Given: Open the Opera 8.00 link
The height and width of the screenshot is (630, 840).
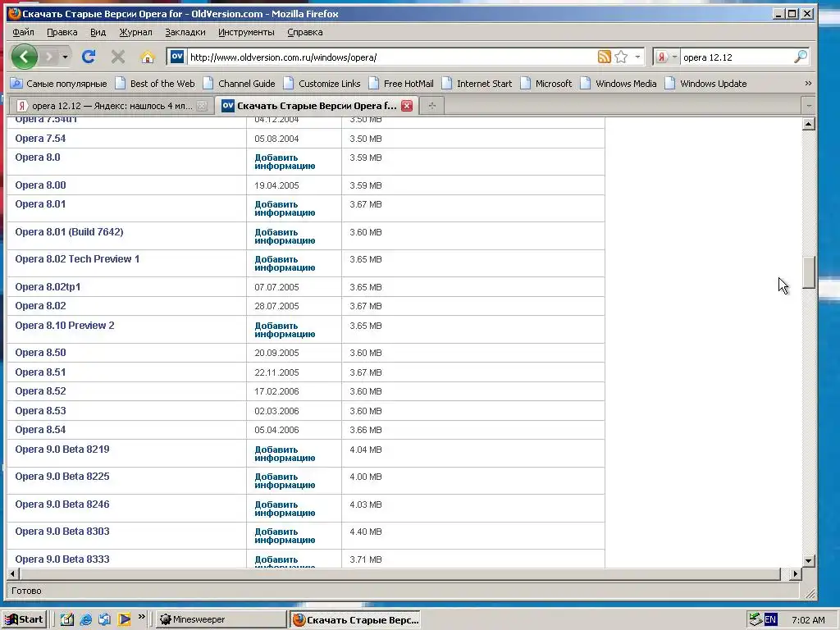Looking at the screenshot, I should [41, 185].
